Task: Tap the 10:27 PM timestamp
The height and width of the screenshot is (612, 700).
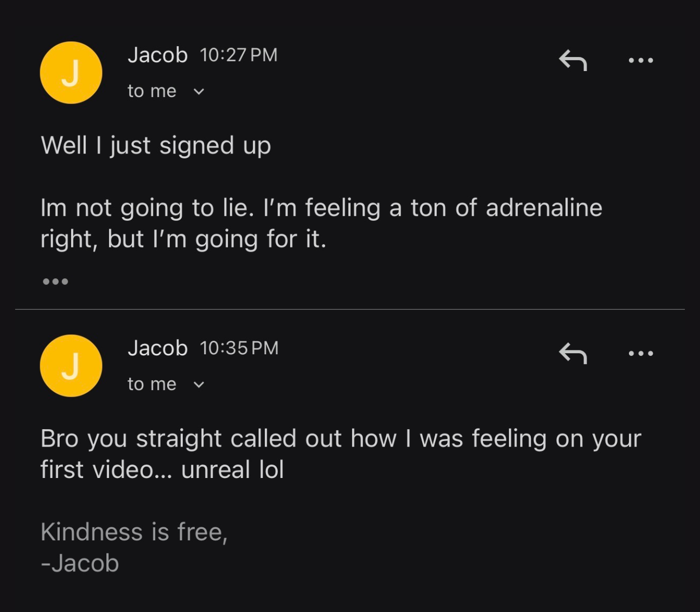Action: click(x=239, y=55)
